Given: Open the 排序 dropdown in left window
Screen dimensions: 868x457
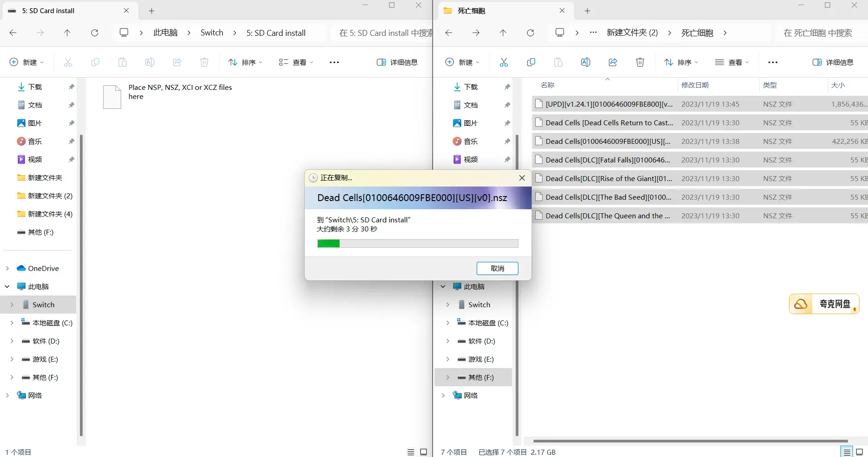Looking at the screenshot, I should (x=245, y=62).
